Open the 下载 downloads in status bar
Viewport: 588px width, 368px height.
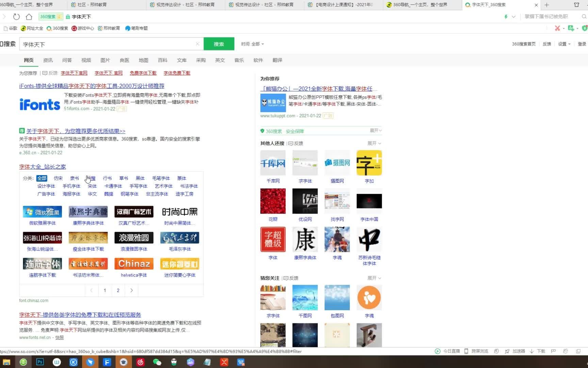tap(538, 351)
